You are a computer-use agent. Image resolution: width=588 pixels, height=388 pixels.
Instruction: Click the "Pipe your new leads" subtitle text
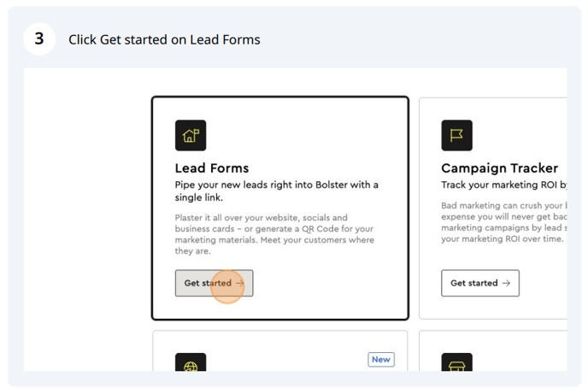[x=276, y=191]
